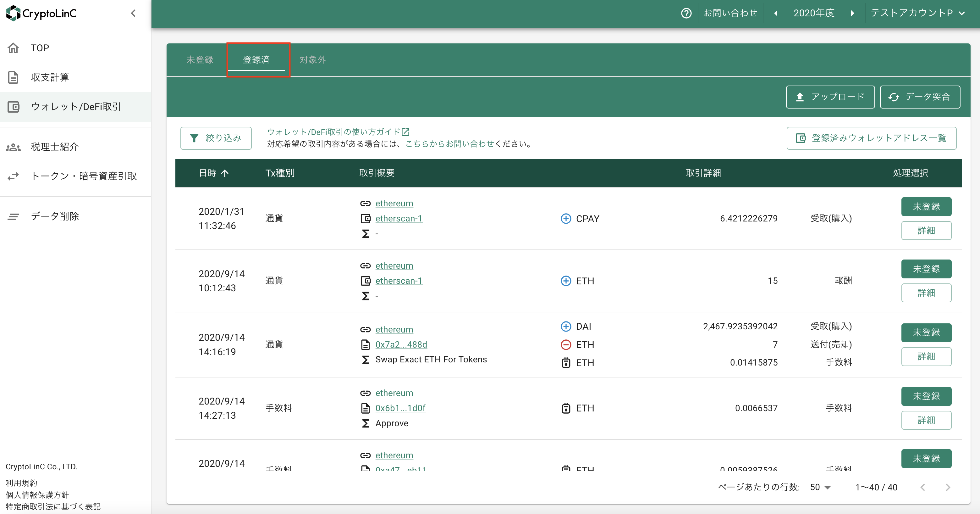
Task: Go to the previous page of results
Action: 923,487
